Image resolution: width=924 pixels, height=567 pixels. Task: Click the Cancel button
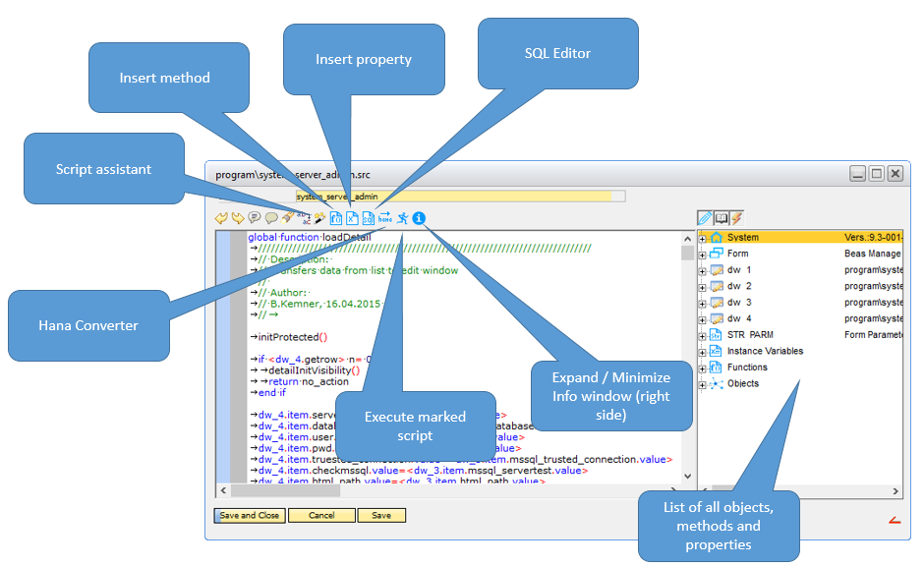pyautogui.click(x=321, y=515)
